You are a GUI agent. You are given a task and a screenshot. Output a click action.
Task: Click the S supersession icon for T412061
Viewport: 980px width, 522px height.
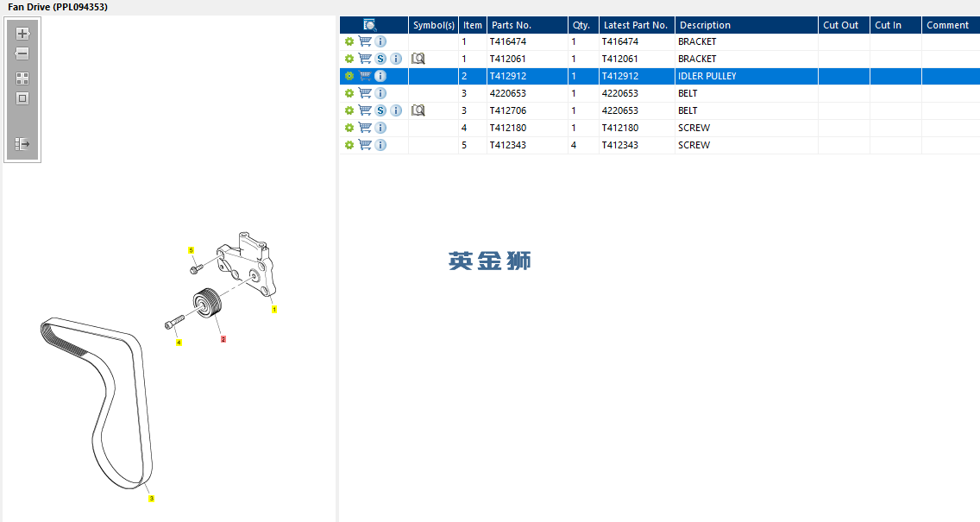(x=380, y=59)
